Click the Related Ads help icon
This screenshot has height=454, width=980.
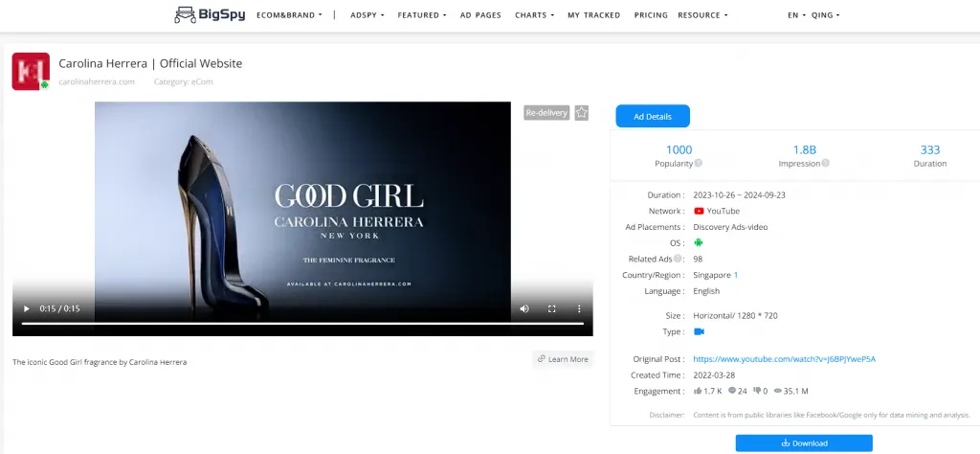point(679,259)
